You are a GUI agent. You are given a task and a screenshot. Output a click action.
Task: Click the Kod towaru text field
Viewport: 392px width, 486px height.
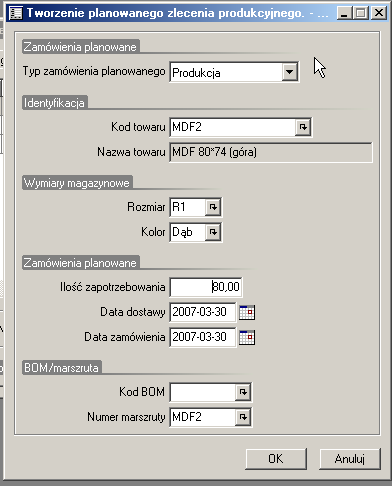coord(232,127)
